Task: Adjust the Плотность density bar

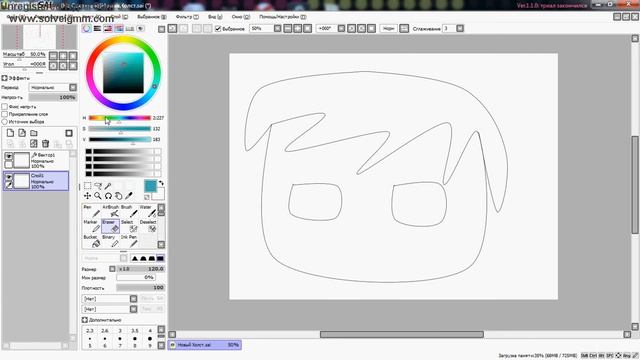Action: [140, 288]
